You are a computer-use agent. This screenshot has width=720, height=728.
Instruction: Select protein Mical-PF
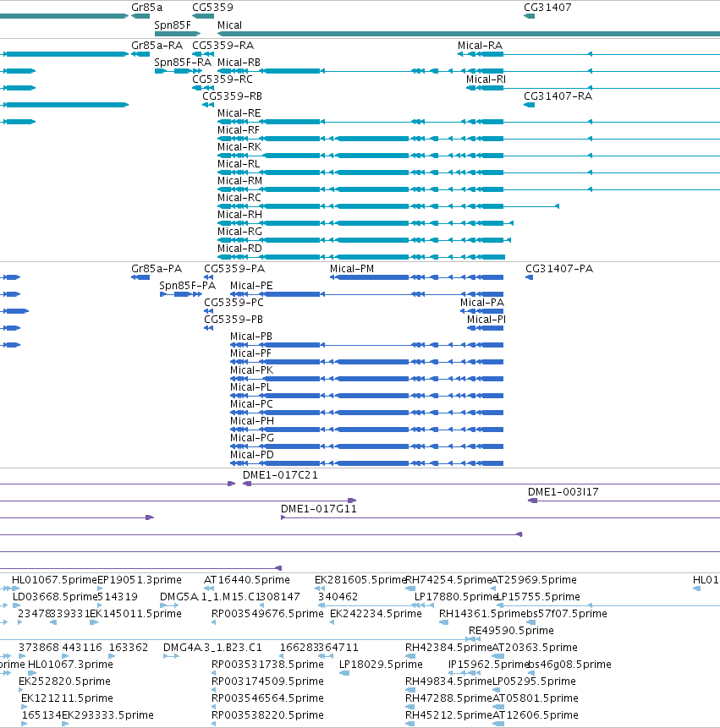pos(366,362)
